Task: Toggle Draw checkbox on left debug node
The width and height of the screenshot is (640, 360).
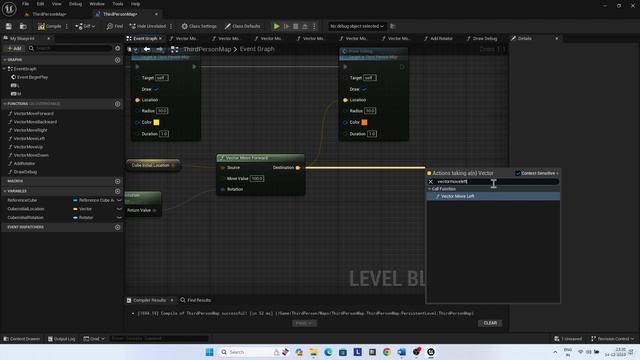Action: (x=156, y=89)
